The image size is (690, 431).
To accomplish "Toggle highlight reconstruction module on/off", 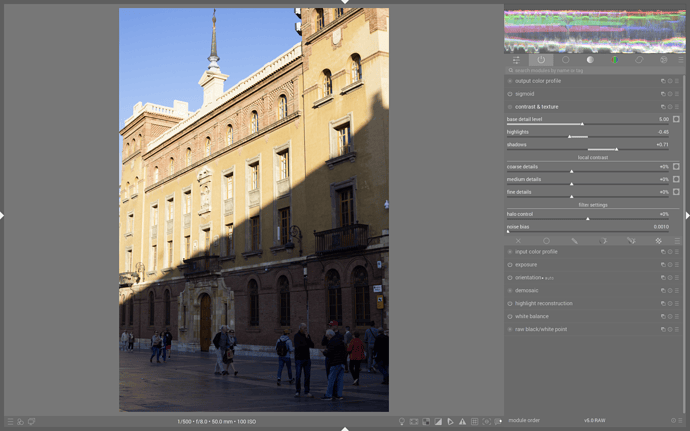I will 510,303.
